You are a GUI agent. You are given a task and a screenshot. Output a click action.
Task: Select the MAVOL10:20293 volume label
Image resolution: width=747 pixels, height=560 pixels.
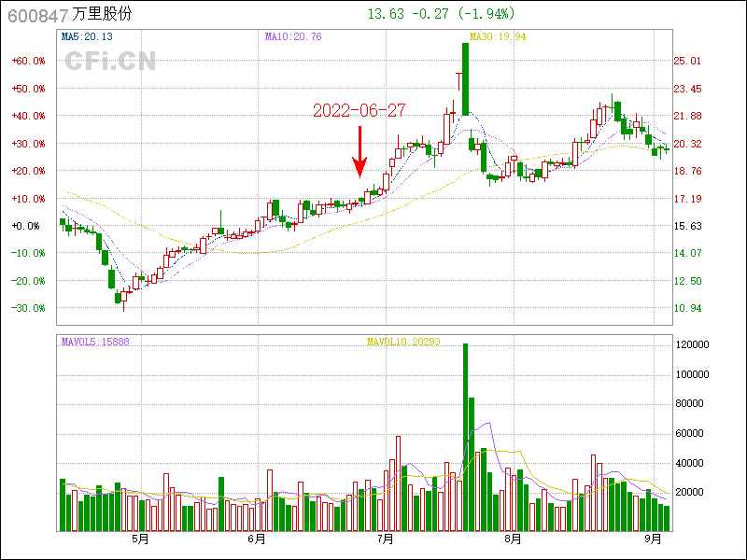click(403, 342)
